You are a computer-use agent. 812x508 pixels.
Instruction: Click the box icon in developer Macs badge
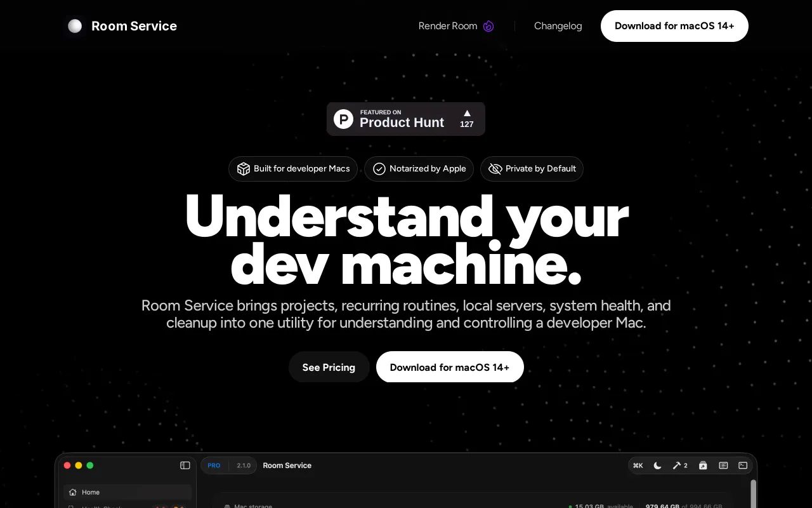point(243,169)
